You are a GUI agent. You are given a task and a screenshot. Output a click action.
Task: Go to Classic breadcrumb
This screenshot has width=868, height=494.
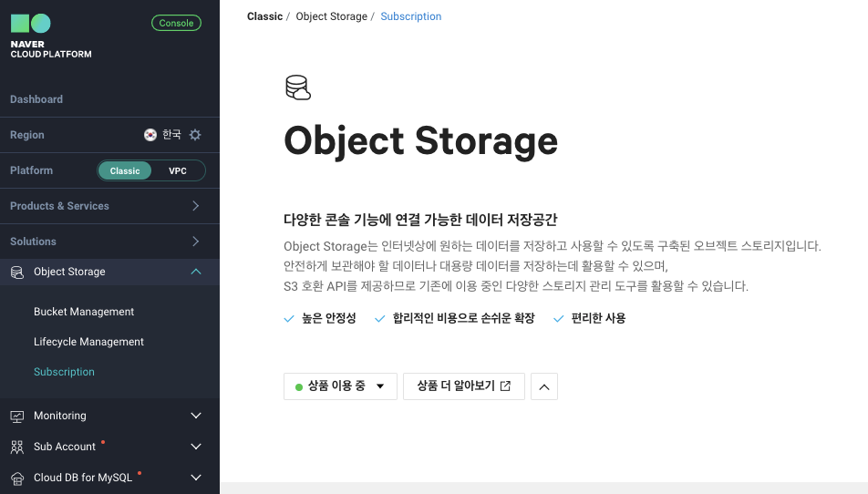point(264,16)
